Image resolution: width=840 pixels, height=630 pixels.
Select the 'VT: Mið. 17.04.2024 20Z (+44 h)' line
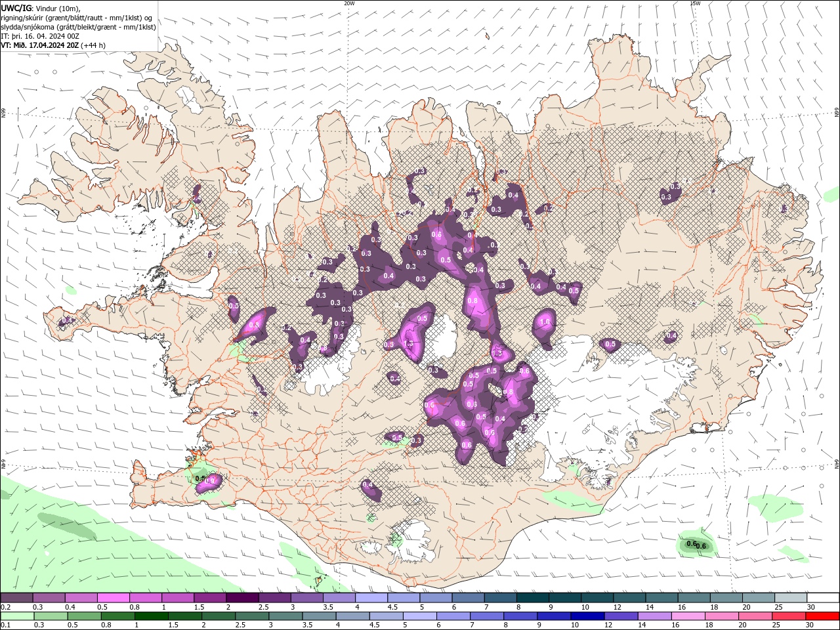[53, 45]
